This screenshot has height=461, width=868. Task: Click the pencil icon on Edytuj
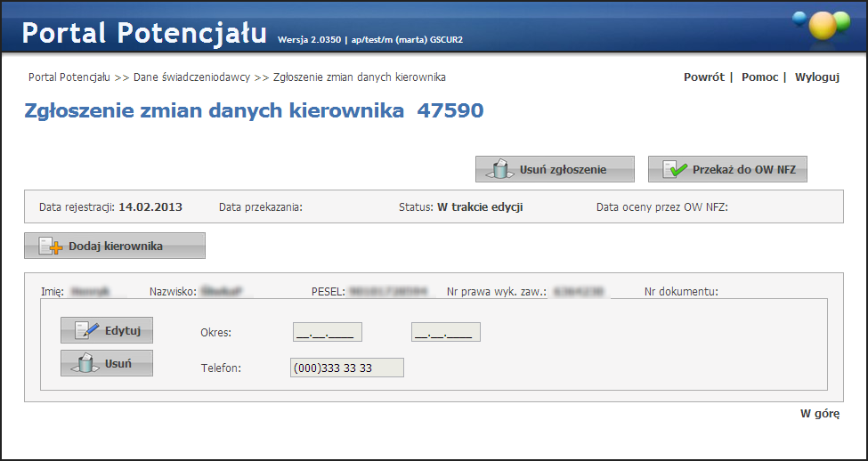[x=86, y=330]
